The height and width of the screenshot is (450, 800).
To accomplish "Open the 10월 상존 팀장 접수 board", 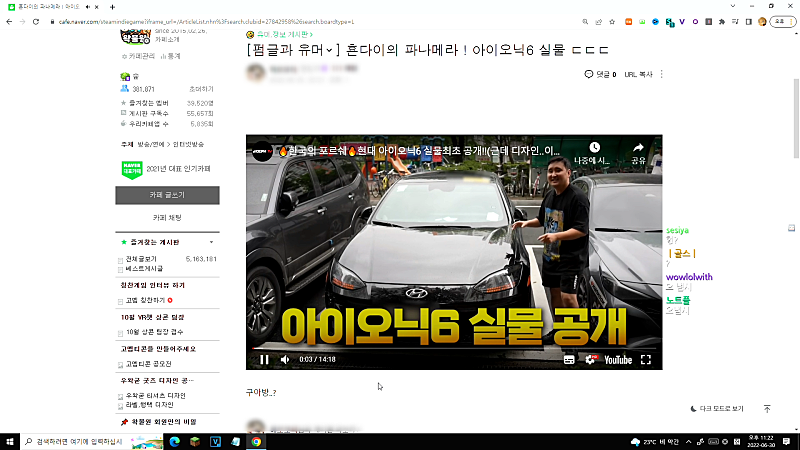I will coord(154,332).
